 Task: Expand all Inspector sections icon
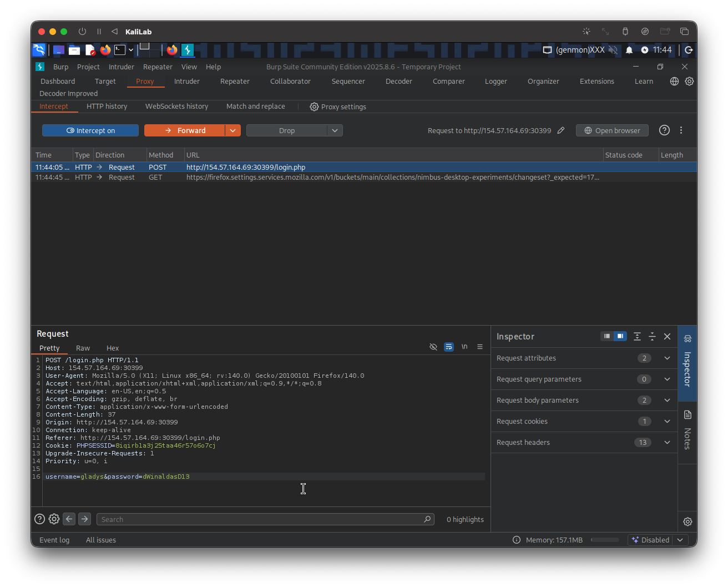(x=638, y=336)
